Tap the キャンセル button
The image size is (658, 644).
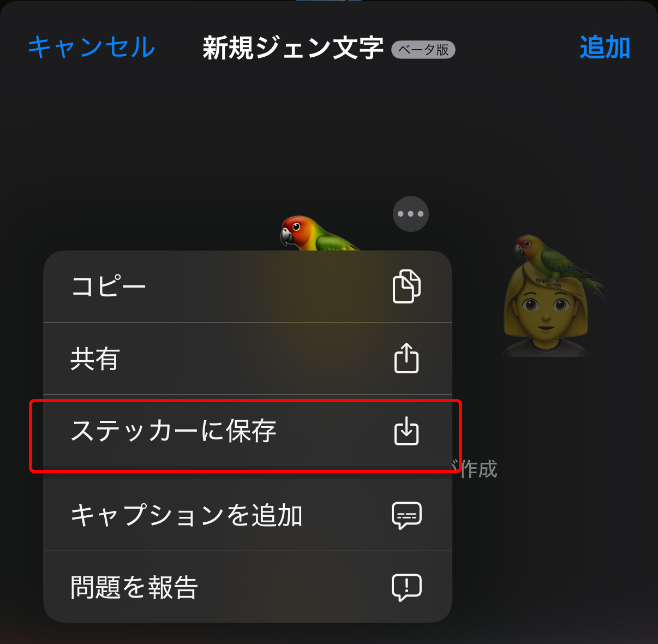click(92, 47)
